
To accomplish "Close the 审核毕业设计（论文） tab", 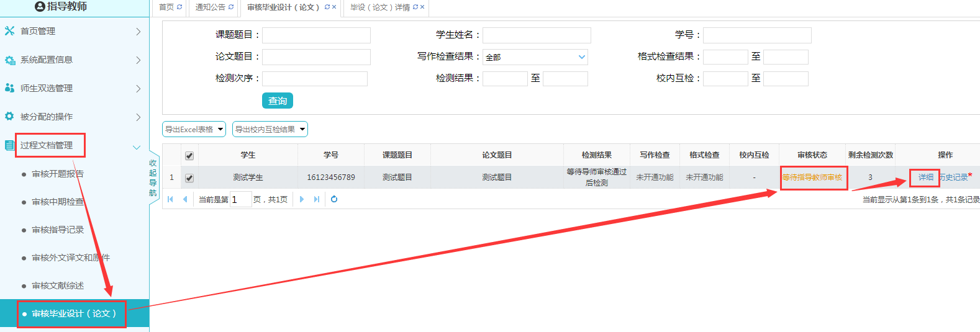I will coord(334,7).
